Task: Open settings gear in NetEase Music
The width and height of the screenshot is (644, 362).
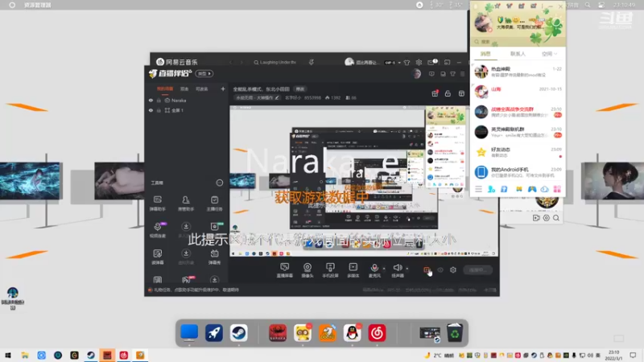Action: click(x=419, y=63)
